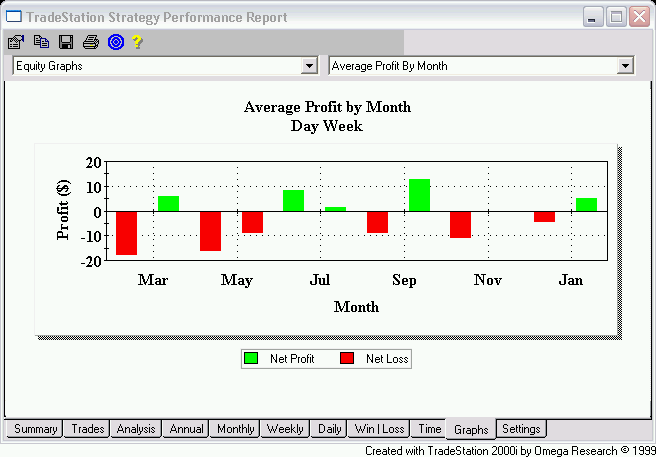Click the red bar left of Sep
The height and width of the screenshot is (457, 656).
[377, 222]
